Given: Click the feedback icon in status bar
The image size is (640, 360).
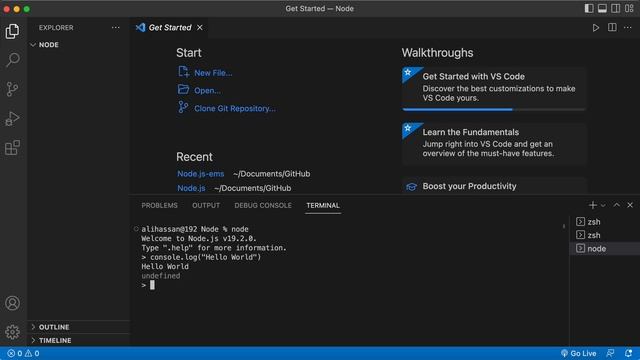Looking at the screenshot, I should tap(611, 353).
